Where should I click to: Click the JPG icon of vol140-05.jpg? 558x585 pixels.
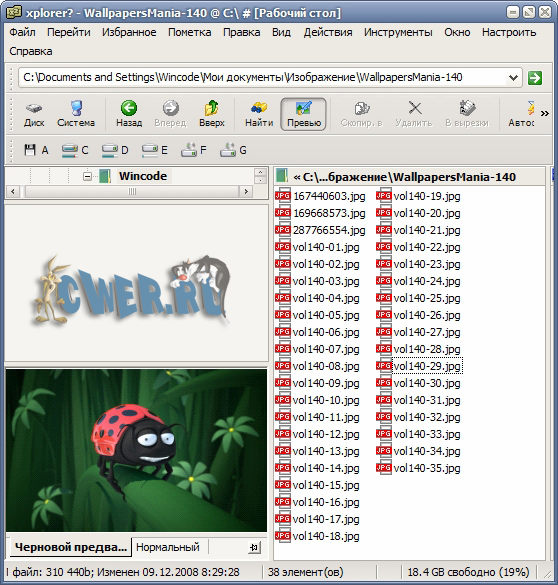(283, 315)
